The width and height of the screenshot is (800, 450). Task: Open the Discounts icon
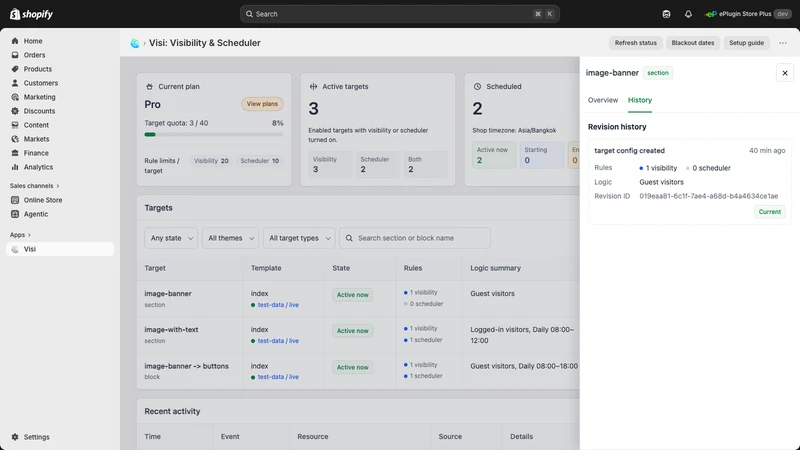(15, 111)
